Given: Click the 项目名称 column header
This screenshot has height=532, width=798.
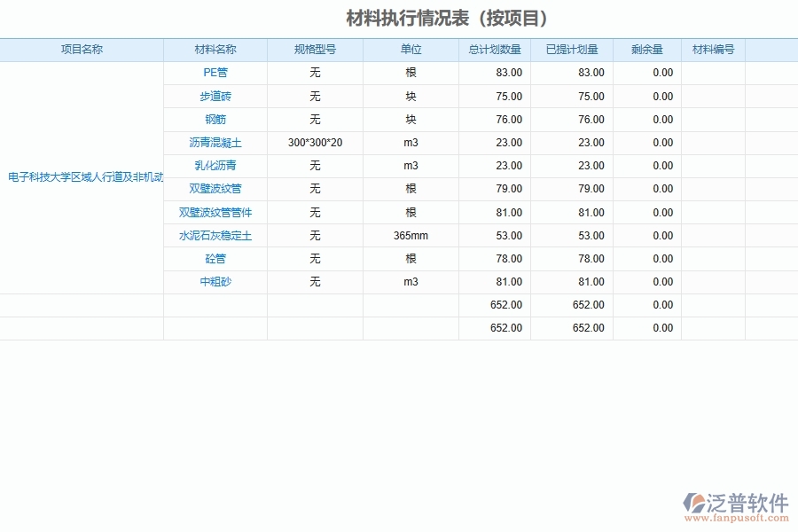Looking at the screenshot, I should pyautogui.click(x=82, y=50).
